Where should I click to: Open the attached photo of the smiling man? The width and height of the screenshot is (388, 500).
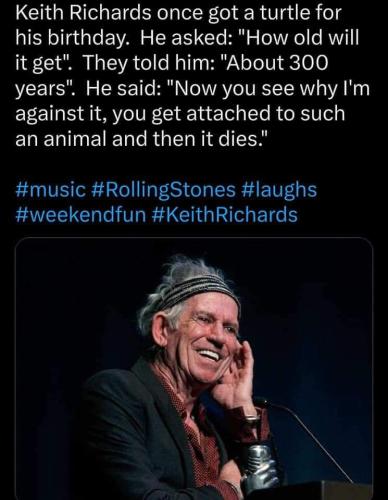194,368
